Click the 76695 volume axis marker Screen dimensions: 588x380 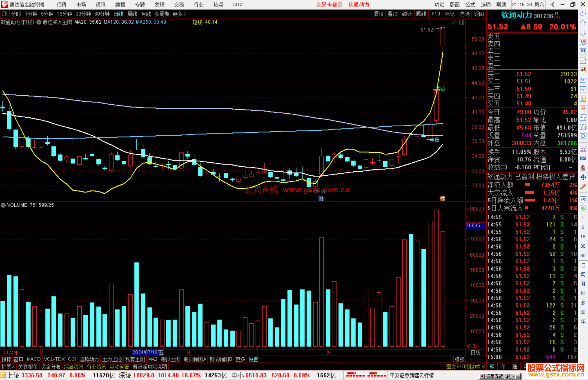click(x=476, y=226)
